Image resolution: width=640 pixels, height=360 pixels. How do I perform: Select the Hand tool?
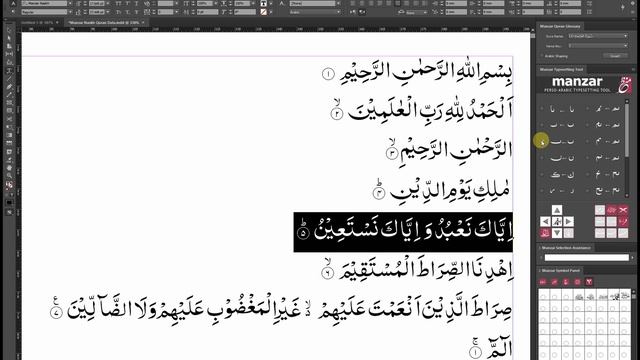click(9, 168)
